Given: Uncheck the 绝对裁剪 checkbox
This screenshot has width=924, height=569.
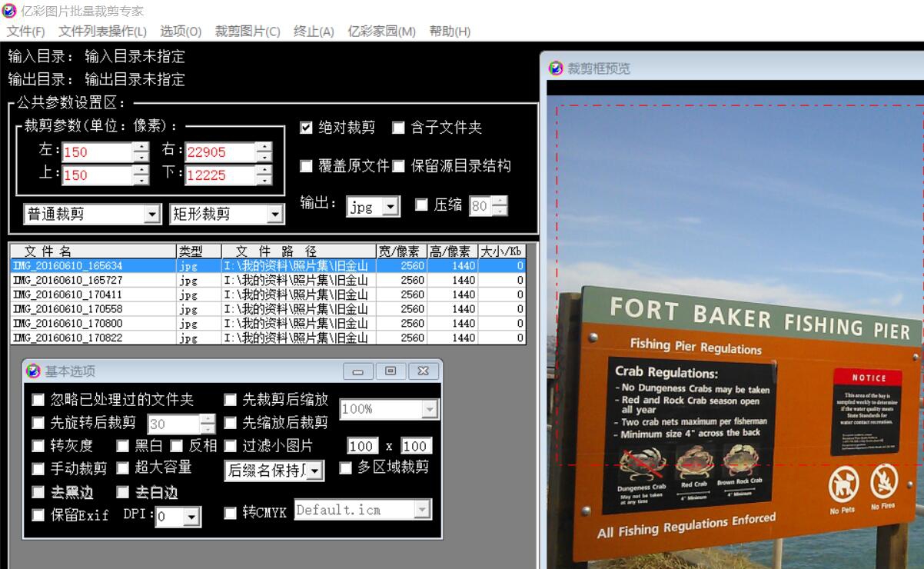Looking at the screenshot, I should [306, 128].
